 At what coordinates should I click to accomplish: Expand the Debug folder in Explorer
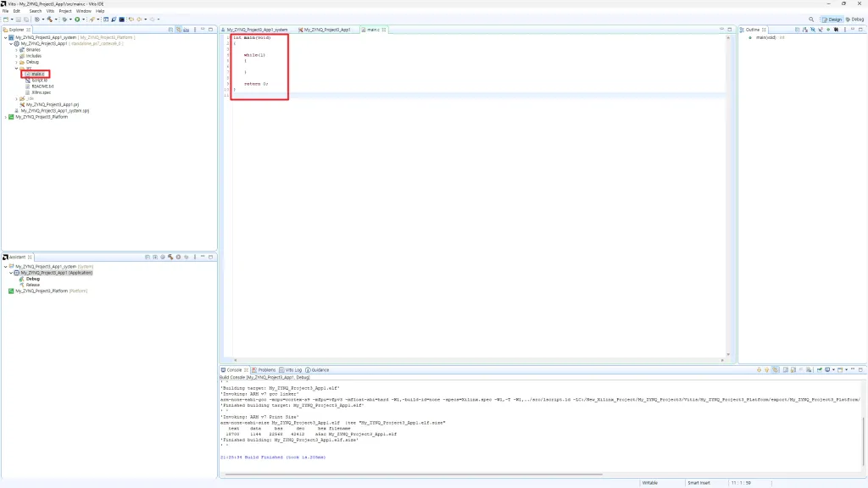[17, 62]
